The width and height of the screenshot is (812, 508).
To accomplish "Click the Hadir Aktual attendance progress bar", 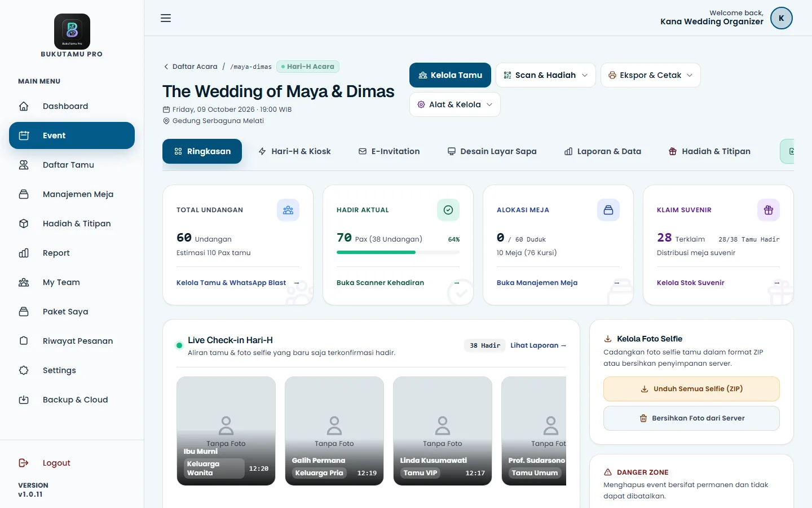I will point(398,252).
